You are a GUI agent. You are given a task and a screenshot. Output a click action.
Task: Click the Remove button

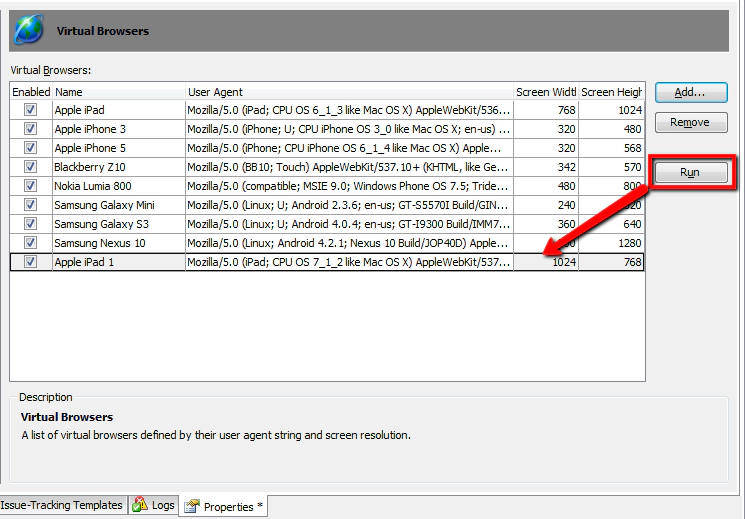689,122
